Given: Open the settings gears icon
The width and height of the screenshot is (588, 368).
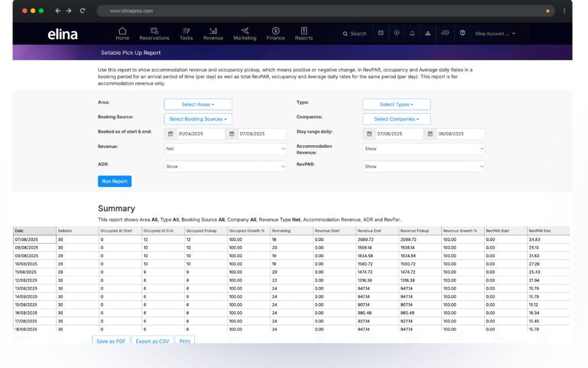Looking at the screenshot, I should coord(445,33).
